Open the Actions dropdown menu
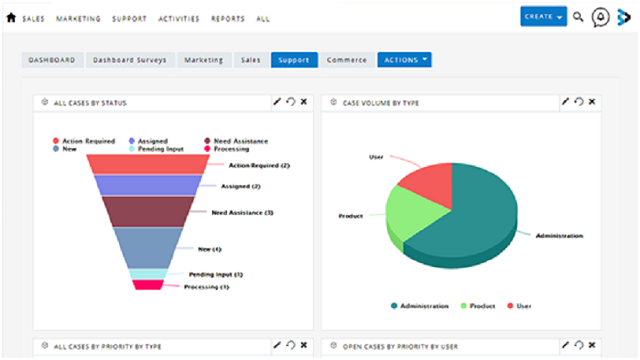The width and height of the screenshot is (640, 360). point(404,60)
